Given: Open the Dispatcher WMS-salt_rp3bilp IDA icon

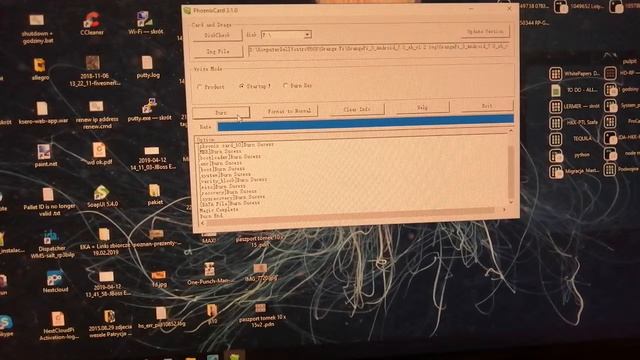Looking at the screenshot, I should tap(52, 244).
